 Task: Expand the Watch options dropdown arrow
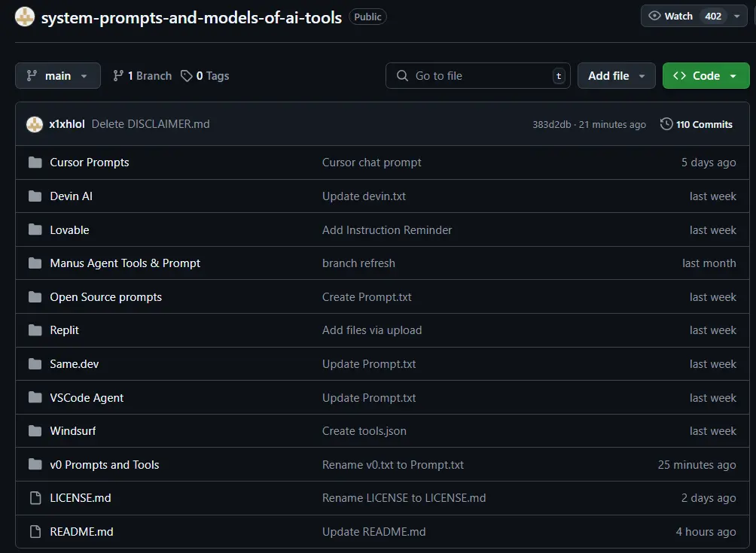click(736, 16)
